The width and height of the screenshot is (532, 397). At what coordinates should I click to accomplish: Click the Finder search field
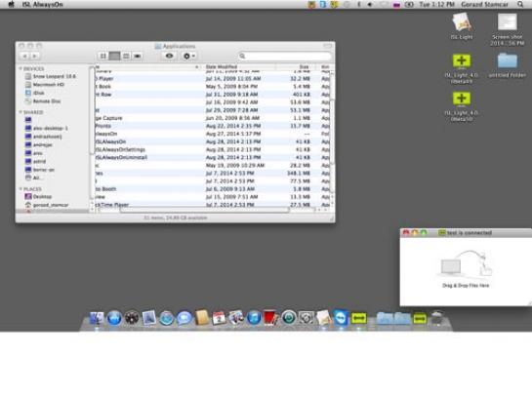point(285,56)
